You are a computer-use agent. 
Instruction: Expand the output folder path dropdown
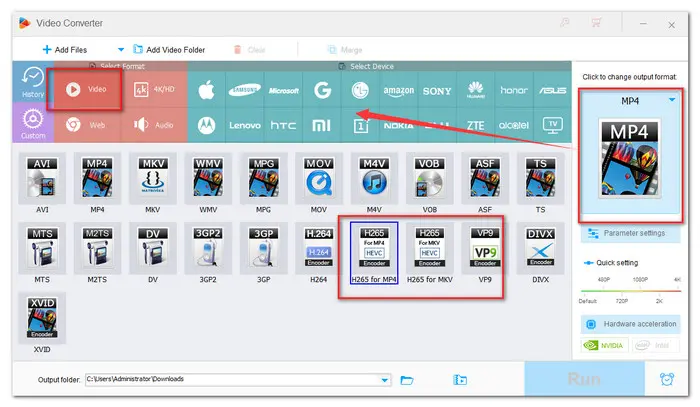coord(384,380)
